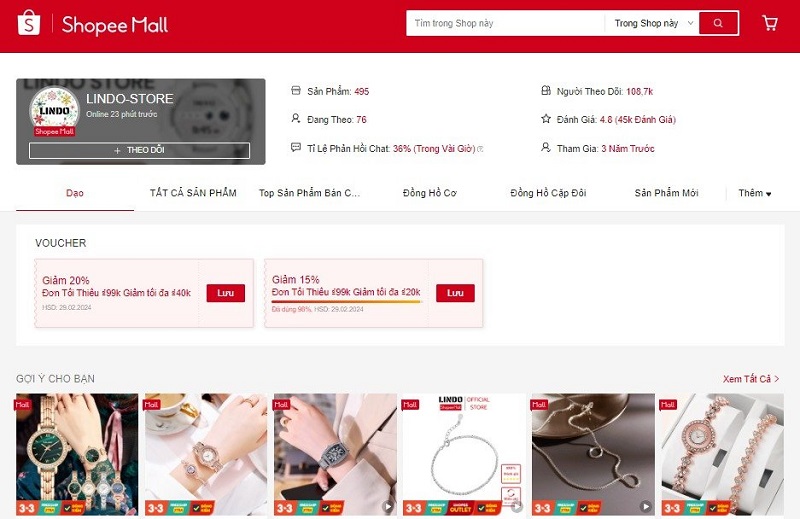Click the Shopee bag logo icon

[29, 23]
